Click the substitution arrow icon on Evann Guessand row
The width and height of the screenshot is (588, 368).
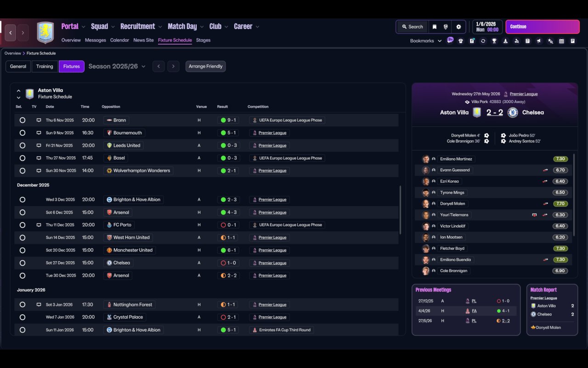pyautogui.click(x=545, y=170)
